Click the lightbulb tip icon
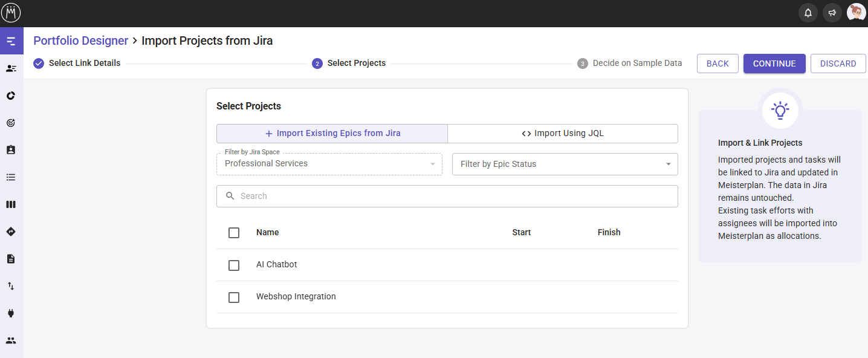This screenshot has width=868, height=358. click(x=780, y=110)
